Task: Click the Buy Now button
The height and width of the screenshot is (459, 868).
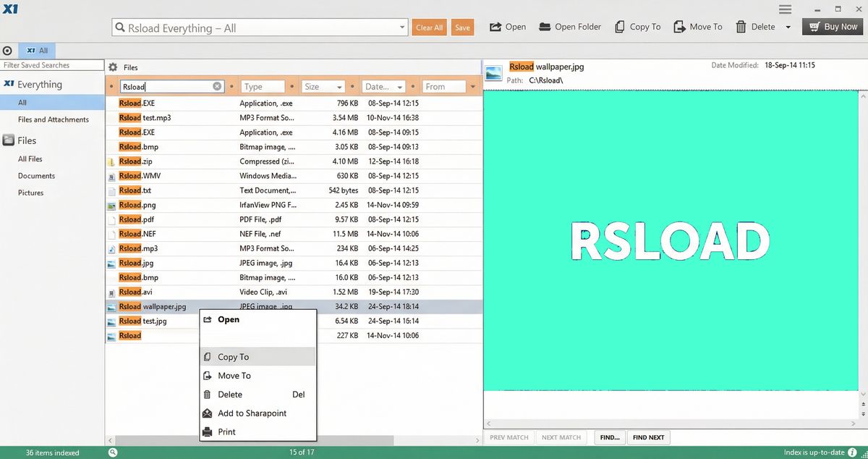Action: point(832,27)
